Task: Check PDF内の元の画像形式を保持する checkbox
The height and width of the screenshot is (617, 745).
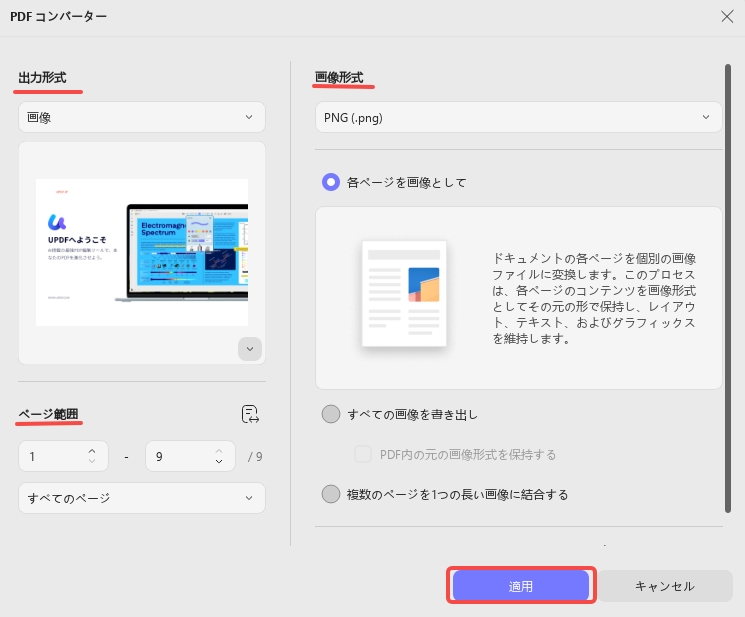Action: point(363,454)
